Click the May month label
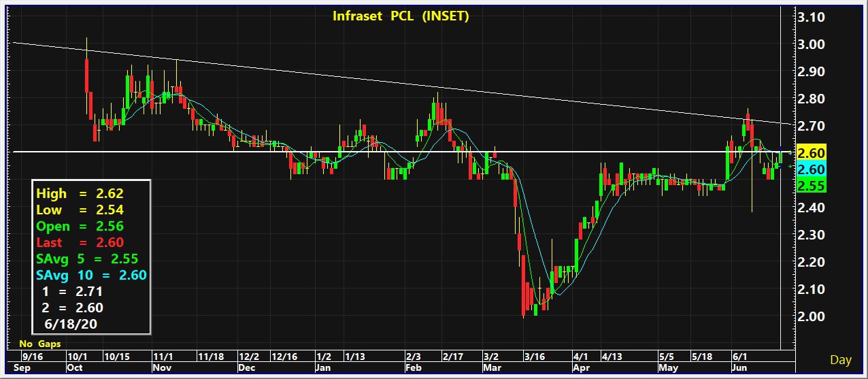868x379 pixels. coord(667,368)
